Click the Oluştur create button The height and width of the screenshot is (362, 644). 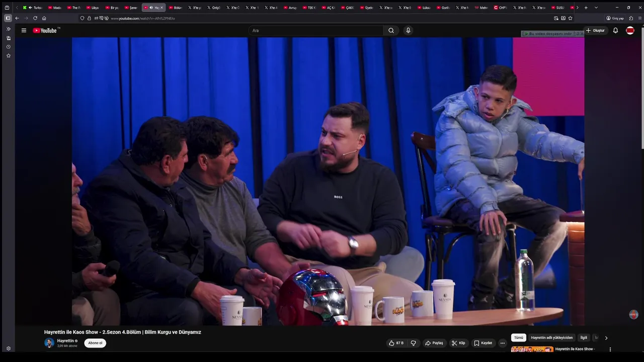pos(595,30)
